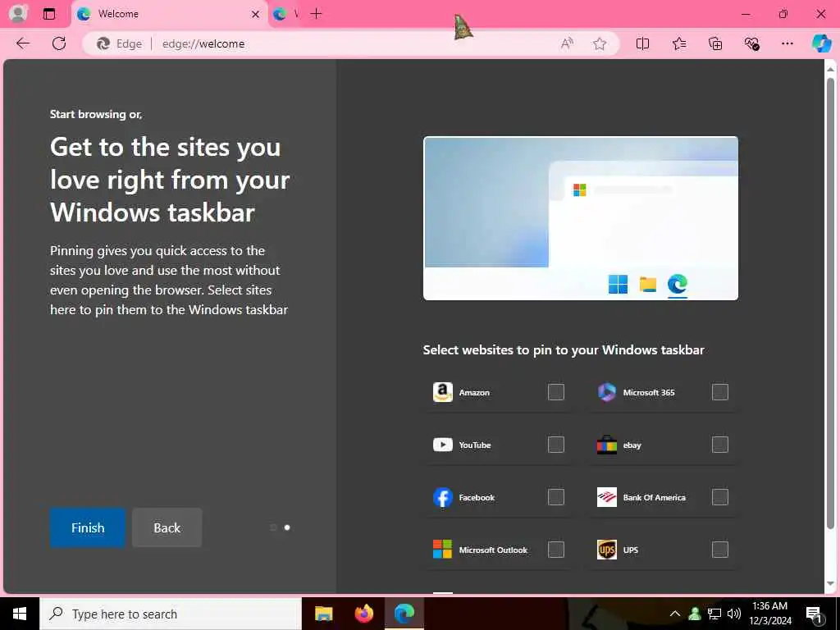840x630 pixels.
Task: Open the volume control in tray
Action: [734, 614]
